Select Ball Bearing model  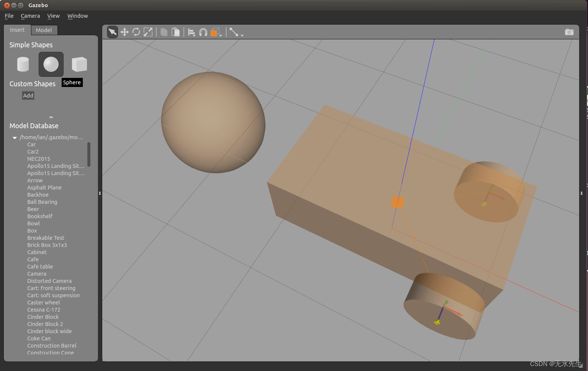(x=42, y=202)
